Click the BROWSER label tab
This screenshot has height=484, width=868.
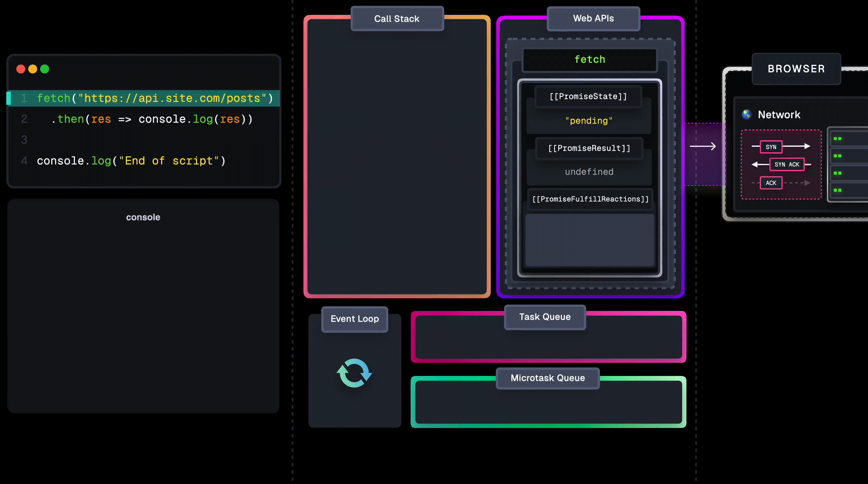(x=796, y=69)
